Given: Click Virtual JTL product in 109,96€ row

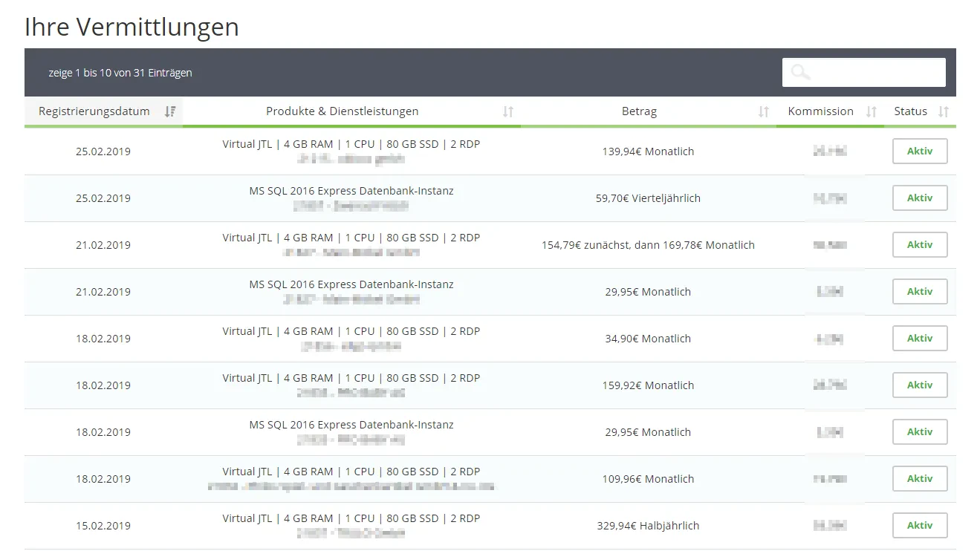Looking at the screenshot, I should coord(351,472).
